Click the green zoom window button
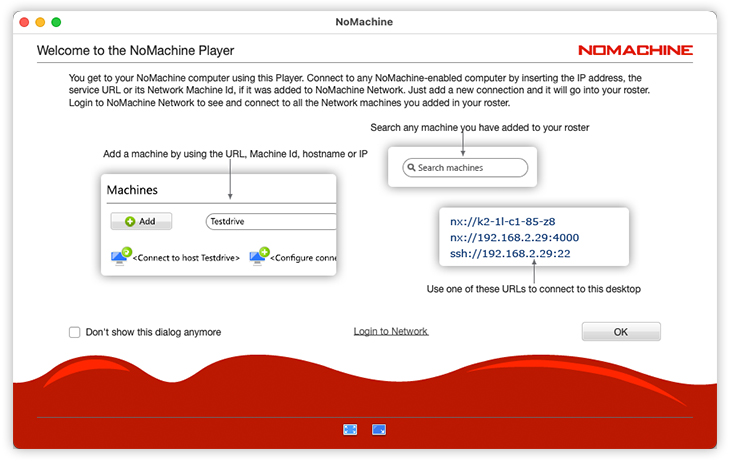730x461 pixels. point(57,21)
